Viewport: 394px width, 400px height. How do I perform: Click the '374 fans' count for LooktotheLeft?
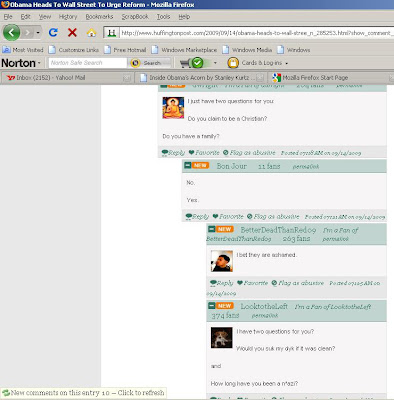[x=225, y=315]
